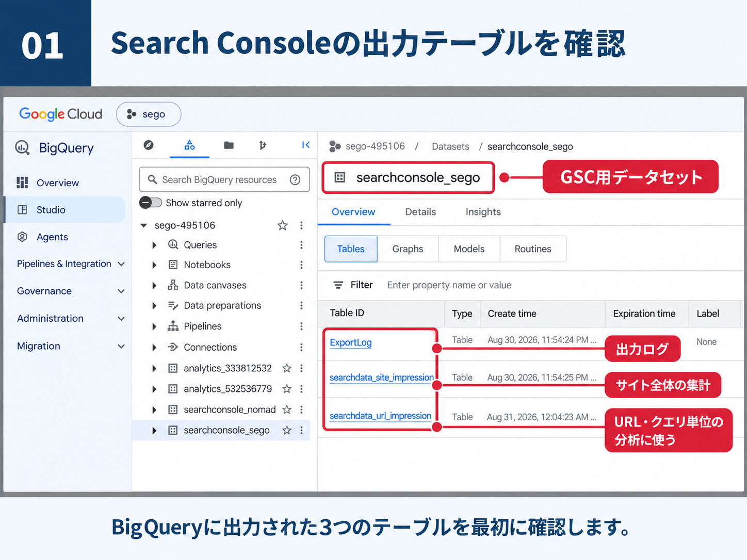Open more options for Pipelines
The image size is (747, 560).
coord(301,326)
